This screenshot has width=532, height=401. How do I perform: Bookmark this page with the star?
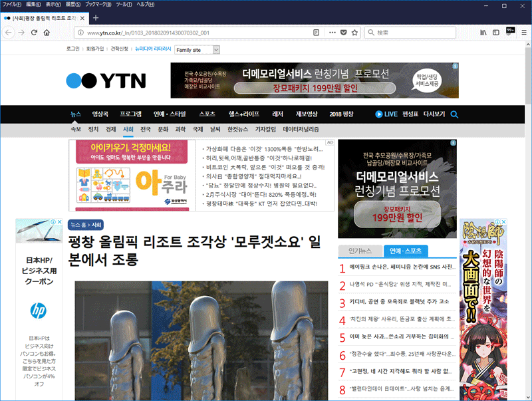pyautogui.click(x=355, y=33)
